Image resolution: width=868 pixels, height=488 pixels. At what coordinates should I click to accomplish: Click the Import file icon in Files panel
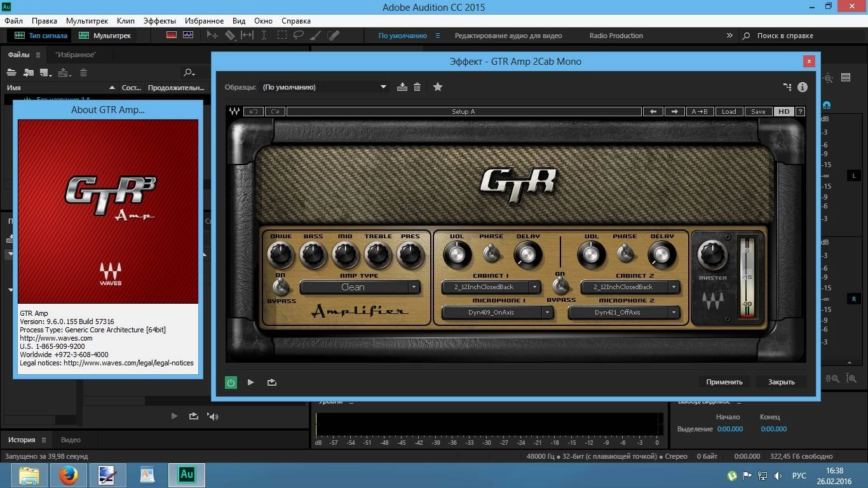(29, 72)
